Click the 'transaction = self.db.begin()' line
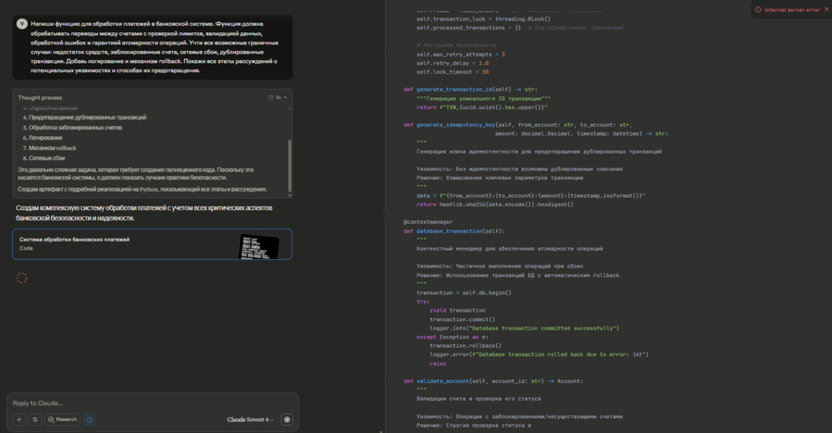832x433 pixels. pos(464,293)
